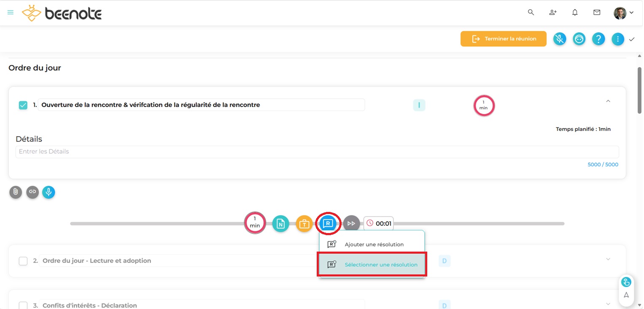Choose 'Sélectionner une résolution' menu entry
This screenshot has height=309, width=644.
(x=380, y=265)
